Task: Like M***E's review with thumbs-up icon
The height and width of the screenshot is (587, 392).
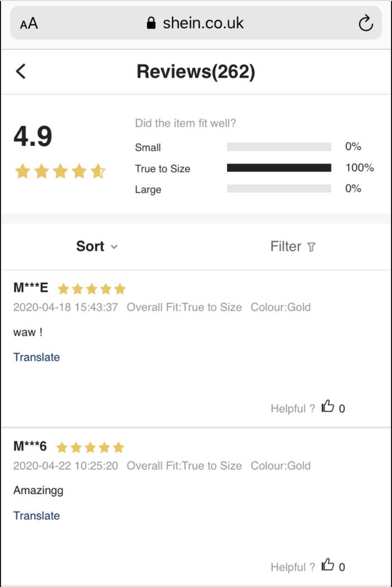Action: coord(328,406)
